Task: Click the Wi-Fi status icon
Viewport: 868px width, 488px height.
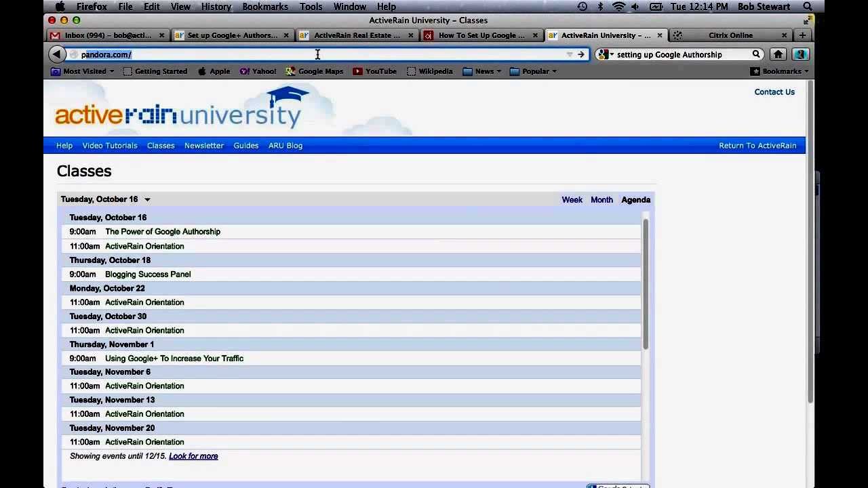Action: coord(618,7)
